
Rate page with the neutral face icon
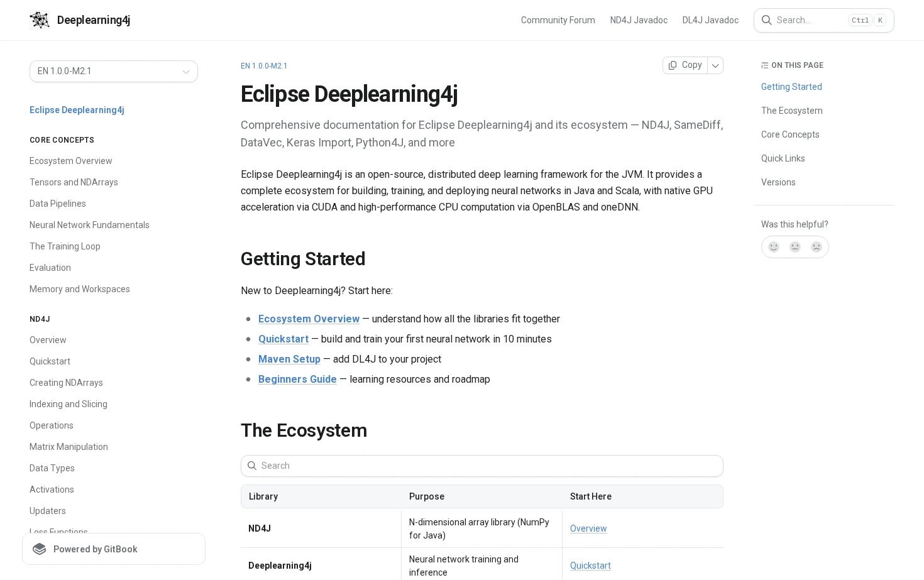(795, 247)
